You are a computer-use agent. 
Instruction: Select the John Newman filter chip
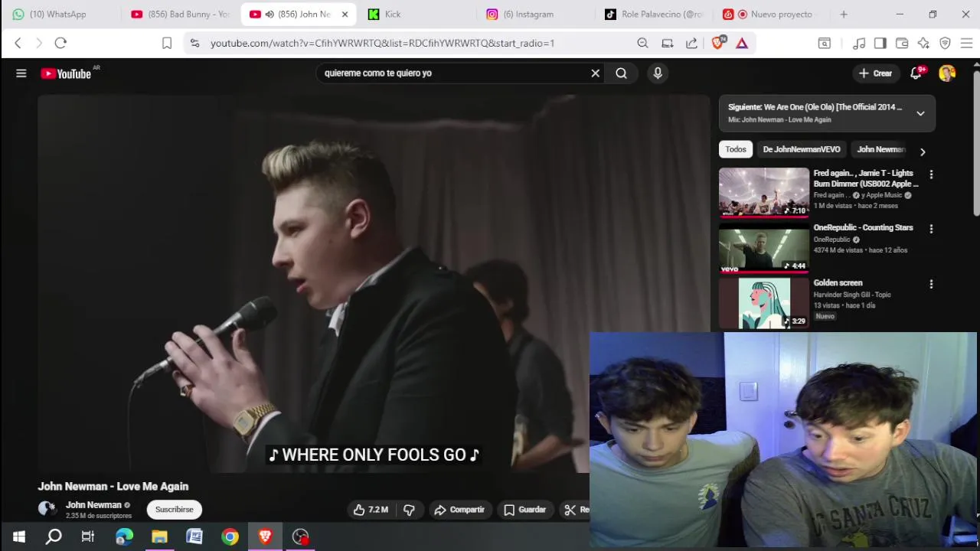pyautogui.click(x=880, y=149)
